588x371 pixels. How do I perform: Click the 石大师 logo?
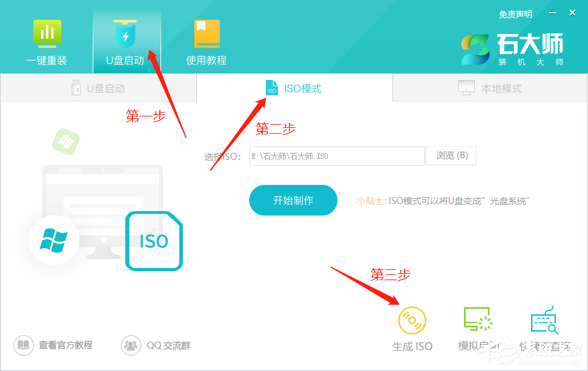pos(512,49)
